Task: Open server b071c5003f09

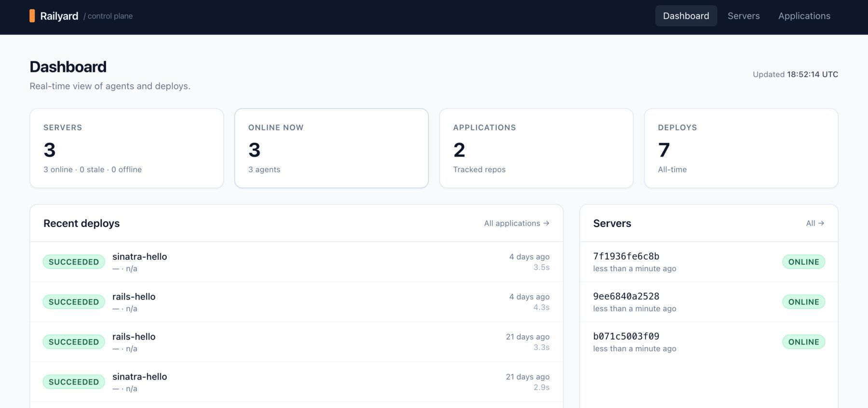Action: coord(709,342)
